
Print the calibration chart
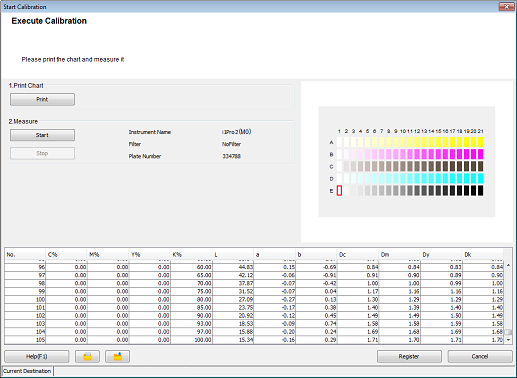[x=42, y=99]
